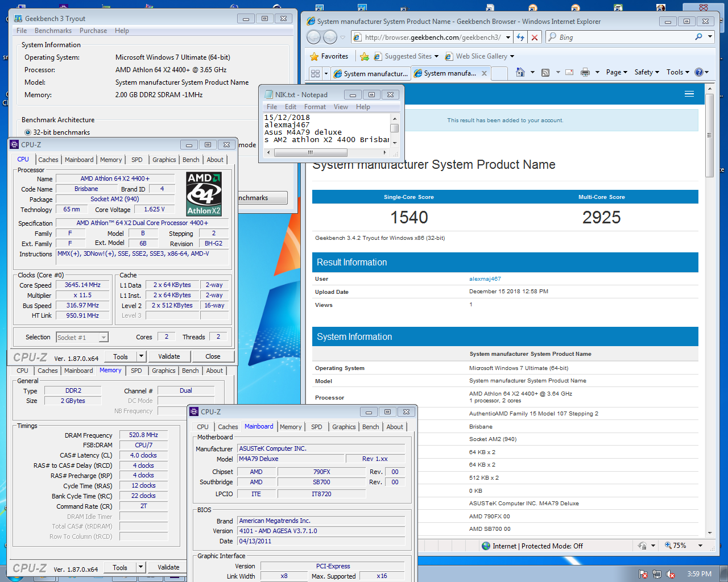Viewport: 728px width, 582px height.
Task: Click the RSS feeds icon in IE
Action: (545, 72)
